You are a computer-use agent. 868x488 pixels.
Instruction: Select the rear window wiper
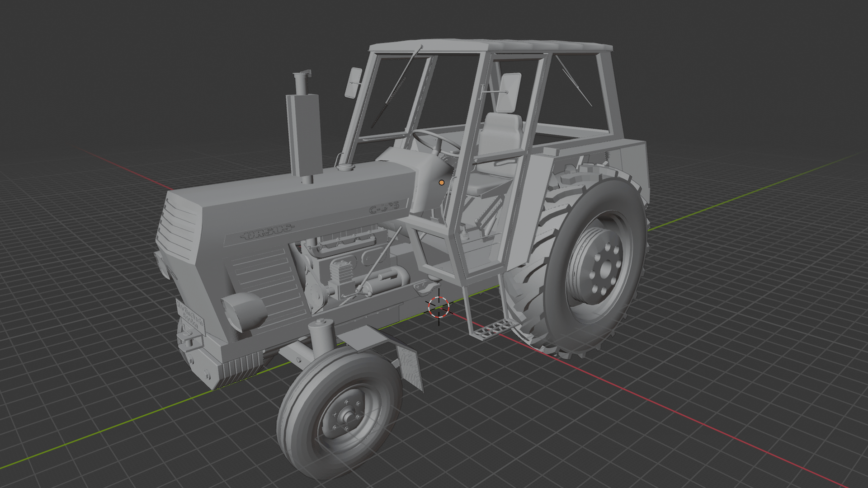573,80
